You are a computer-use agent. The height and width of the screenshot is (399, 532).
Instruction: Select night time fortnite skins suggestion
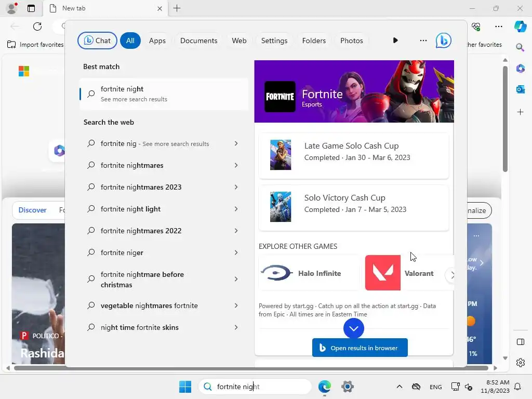point(139,327)
